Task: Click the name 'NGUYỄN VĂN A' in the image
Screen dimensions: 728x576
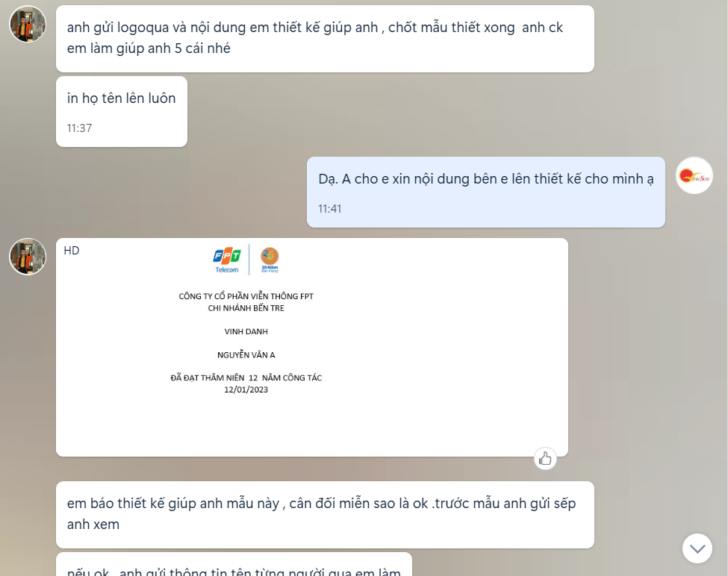Action: [246, 355]
